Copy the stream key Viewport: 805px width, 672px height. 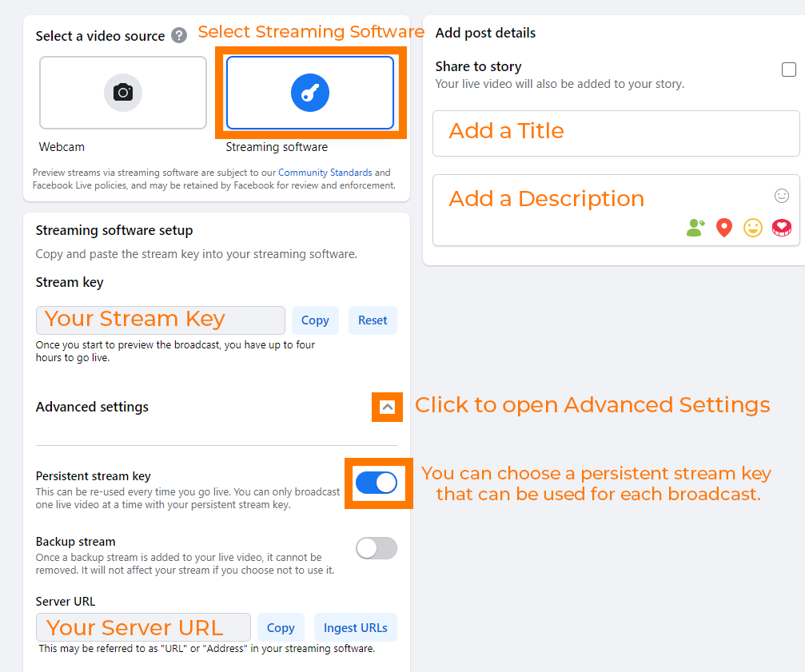(315, 320)
